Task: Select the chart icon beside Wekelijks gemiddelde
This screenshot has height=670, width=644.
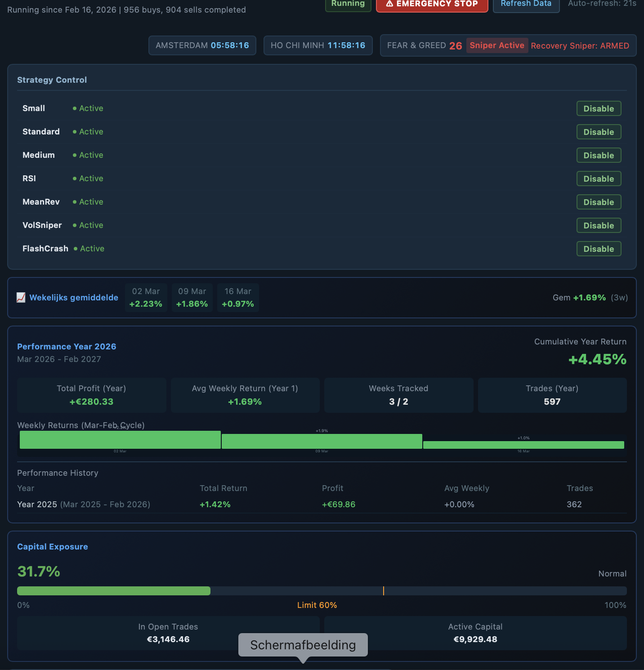Action: point(21,297)
